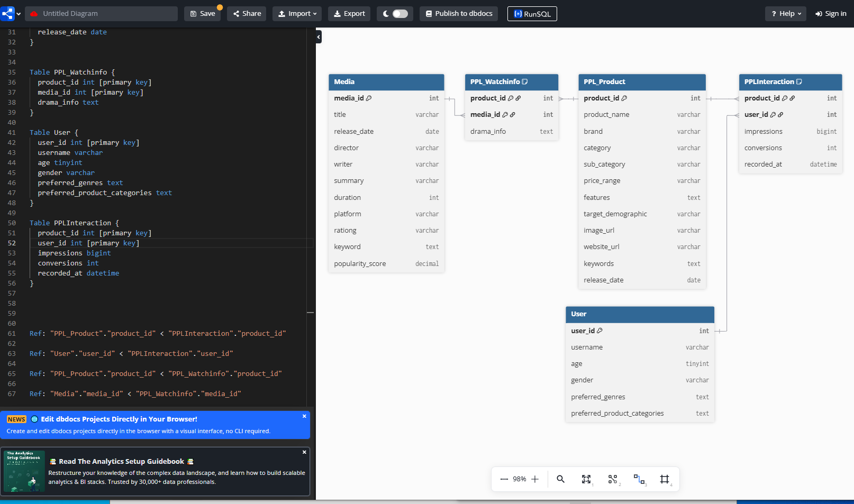The height and width of the screenshot is (504, 854).
Task: Click the relationship connector line icon
Action: (x=639, y=479)
